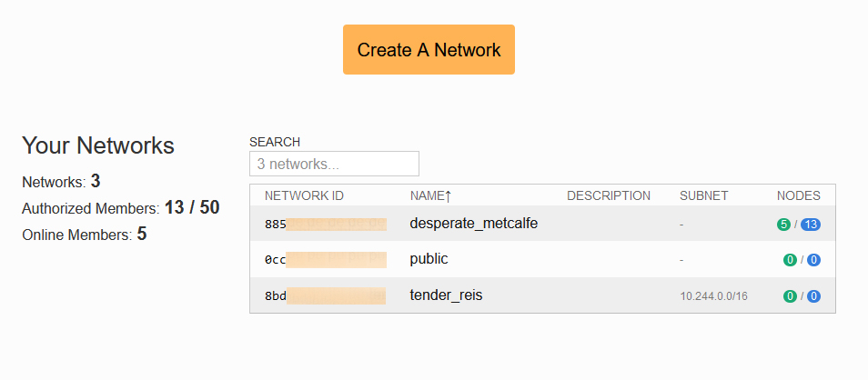
Task: Click blue authorized badge in public row
Action: click(813, 260)
